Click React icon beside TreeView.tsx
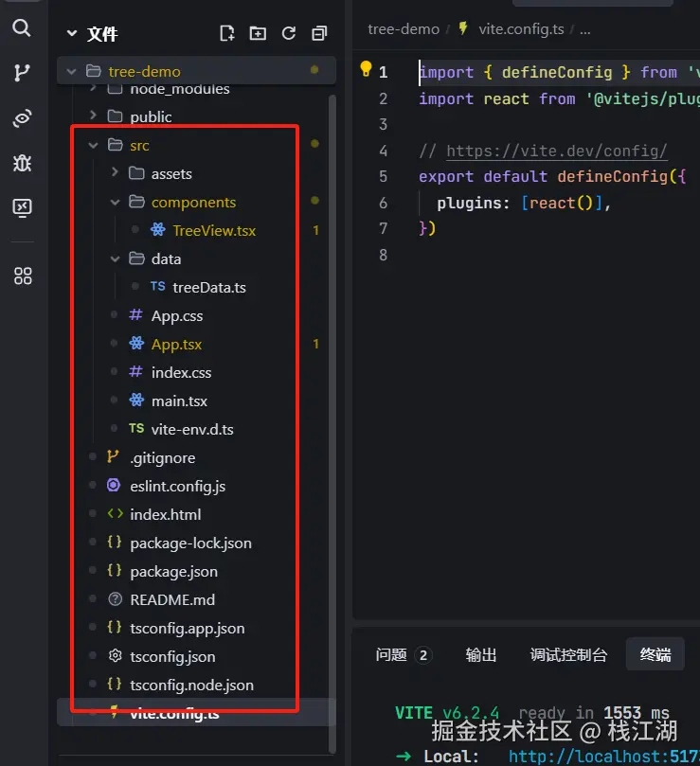Viewport: 700px width, 766px height. click(157, 229)
